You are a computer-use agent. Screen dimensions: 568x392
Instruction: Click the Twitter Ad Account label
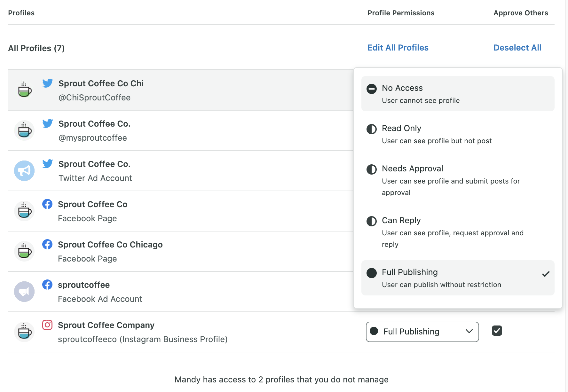click(95, 178)
